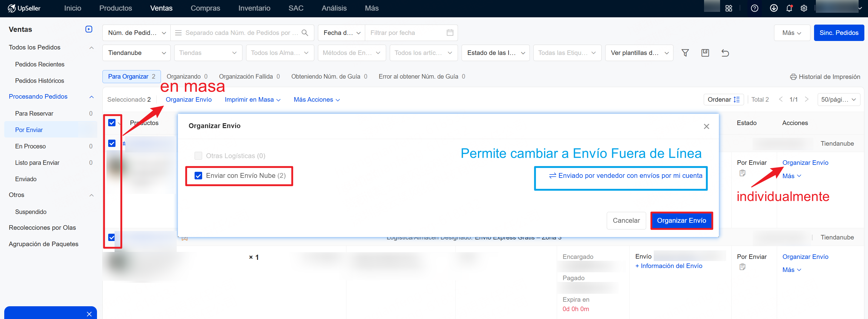868x319 pixels.
Task: Open the Análisis top menu
Action: click(334, 8)
